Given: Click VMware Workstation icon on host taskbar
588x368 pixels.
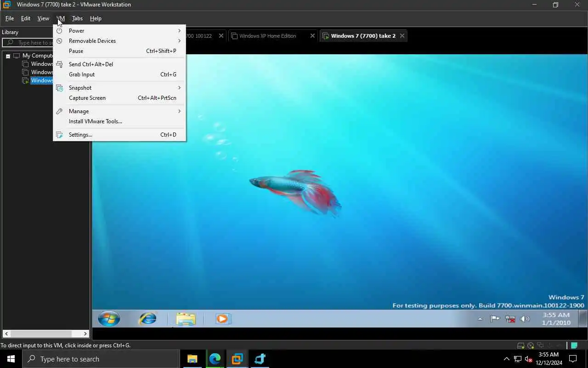Looking at the screenshot, I should (237, 359).
